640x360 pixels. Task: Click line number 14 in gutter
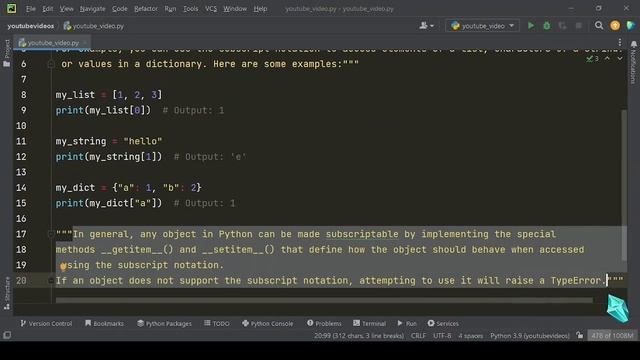pos(21,188)
